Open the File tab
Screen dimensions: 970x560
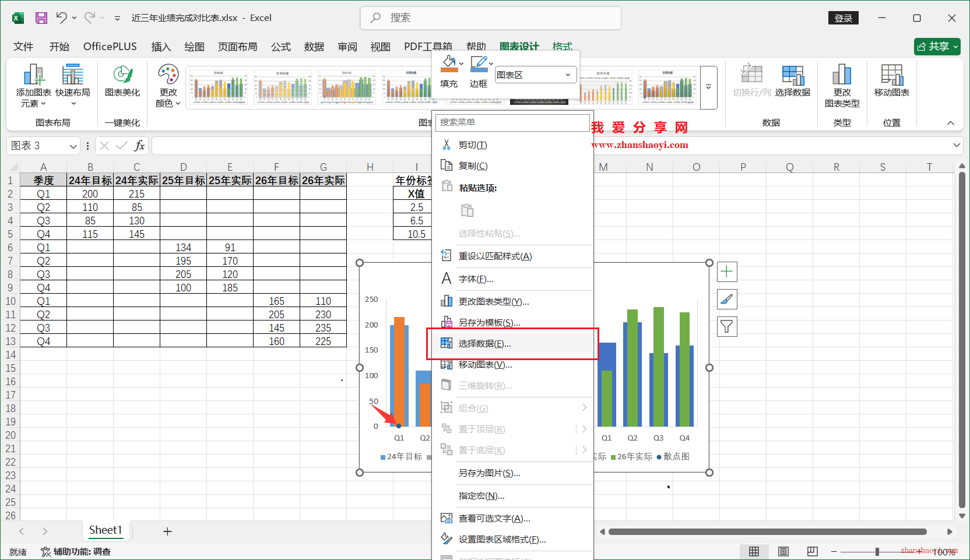tap(23, 47)
